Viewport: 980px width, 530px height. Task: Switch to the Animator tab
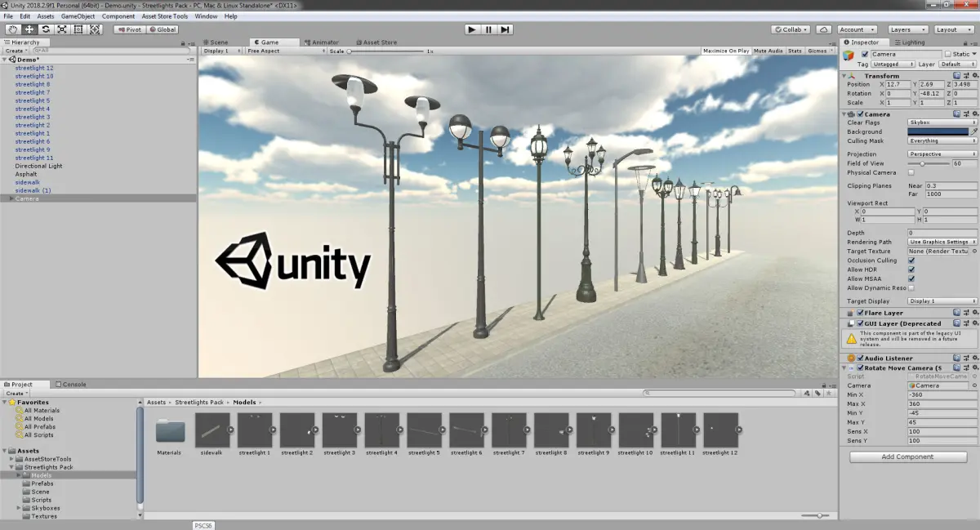(322, 42)
